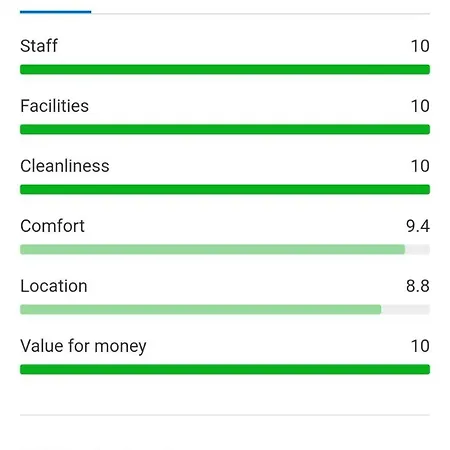Click the Cleanliness score of 10
The height and width of the screenshot is (450, 450).
420,166
